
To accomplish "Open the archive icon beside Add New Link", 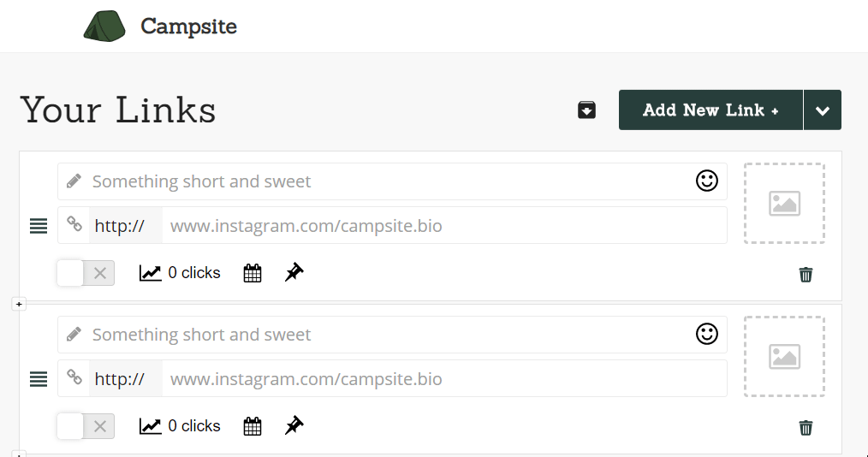I will [x=586, y=110].
